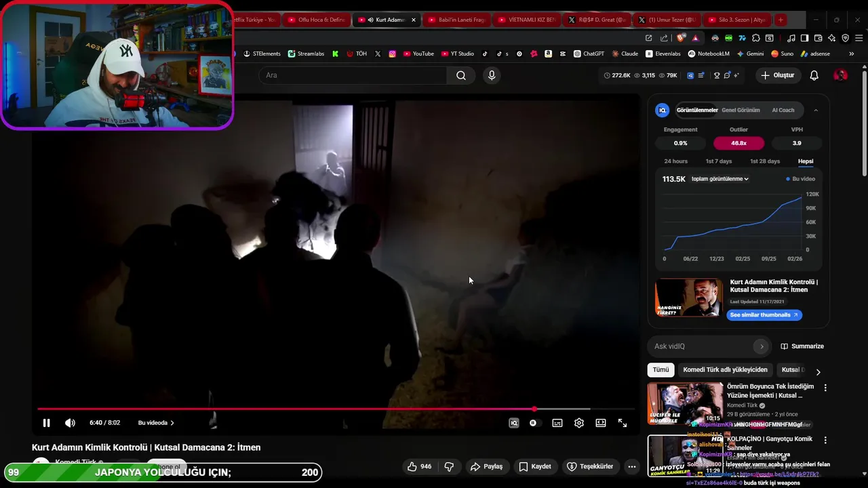Open YouTube notifications bell
Image resolution: width=868 pixels, height=488 pixels.
pos(814,75)
